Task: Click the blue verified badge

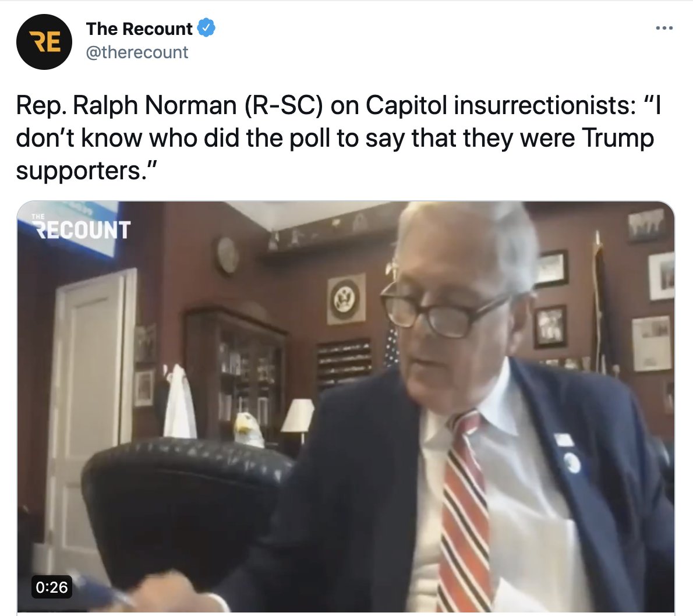Action: click(206, 28)
